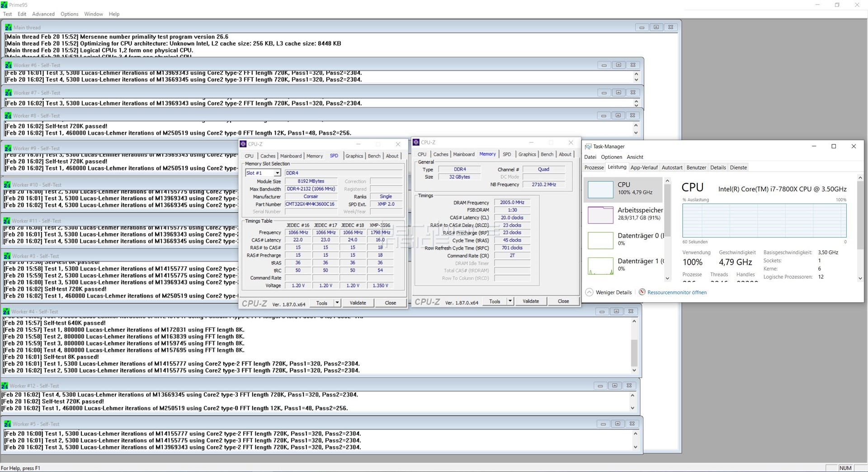Maximize the Worker #8 child window
Viewport: 868px width, 472px height.
click(x=618, y=115)
